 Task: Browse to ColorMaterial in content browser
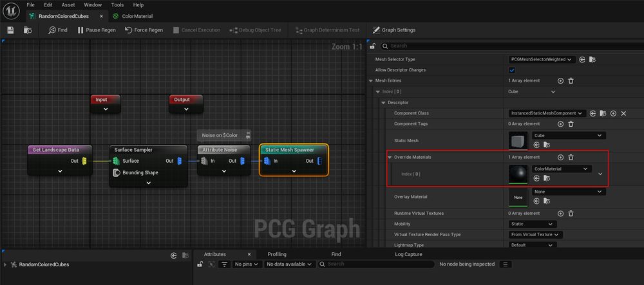pos(547,178)
